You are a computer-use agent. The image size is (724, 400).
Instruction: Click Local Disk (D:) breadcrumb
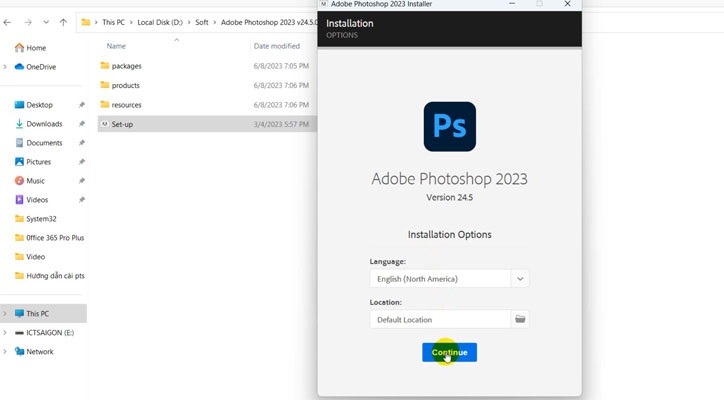click(x=160, y=22)
